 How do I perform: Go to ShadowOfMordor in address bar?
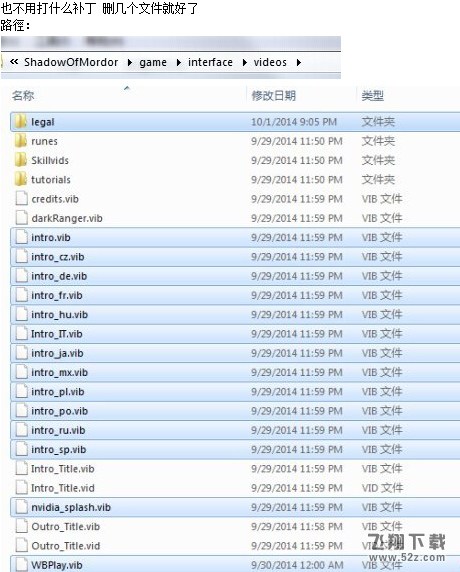tap(71, 62)
